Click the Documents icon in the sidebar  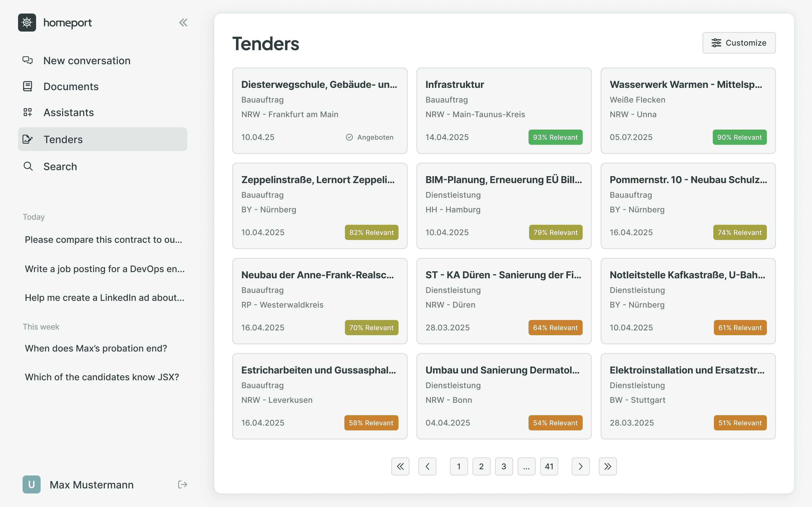coord(28,86)
